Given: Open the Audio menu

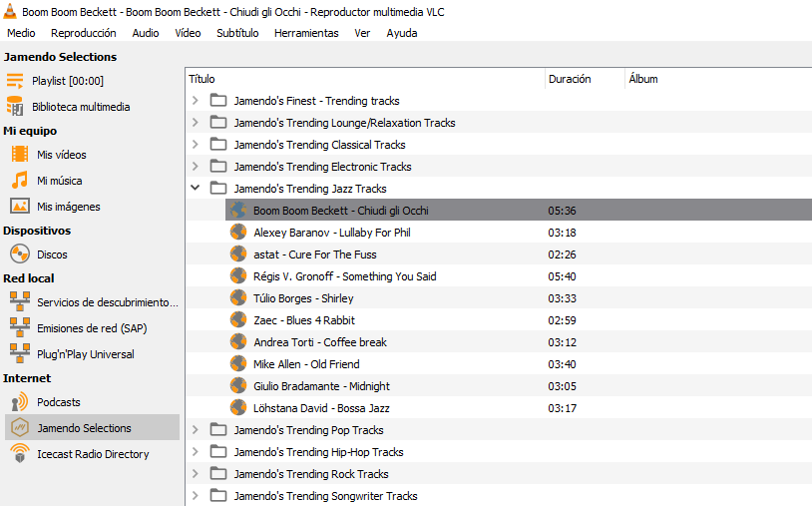Looking at the screenshot, I should pyautogui.click(x=146, y=33).
